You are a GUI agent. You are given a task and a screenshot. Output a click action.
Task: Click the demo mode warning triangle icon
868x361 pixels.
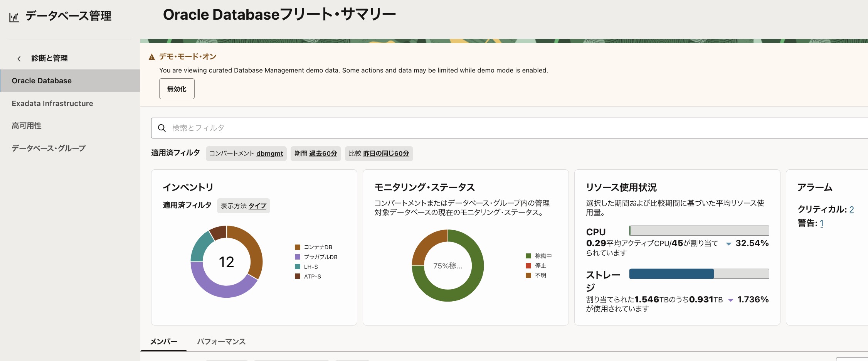tap(152, 57)
